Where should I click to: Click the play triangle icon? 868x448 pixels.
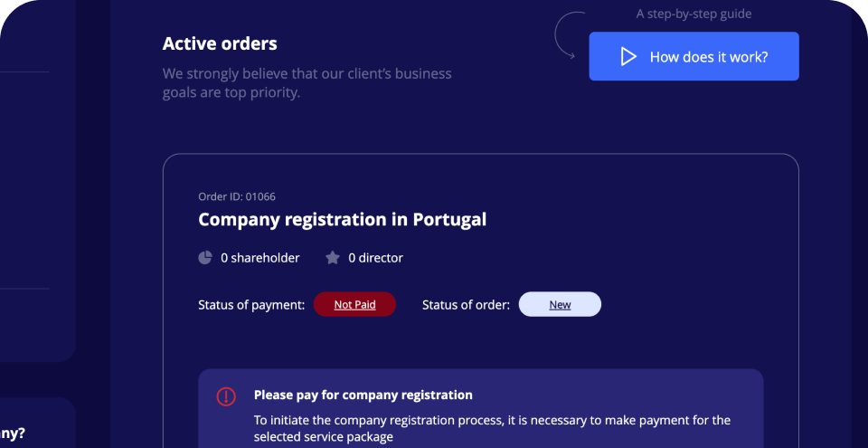[x=628, y=57]
